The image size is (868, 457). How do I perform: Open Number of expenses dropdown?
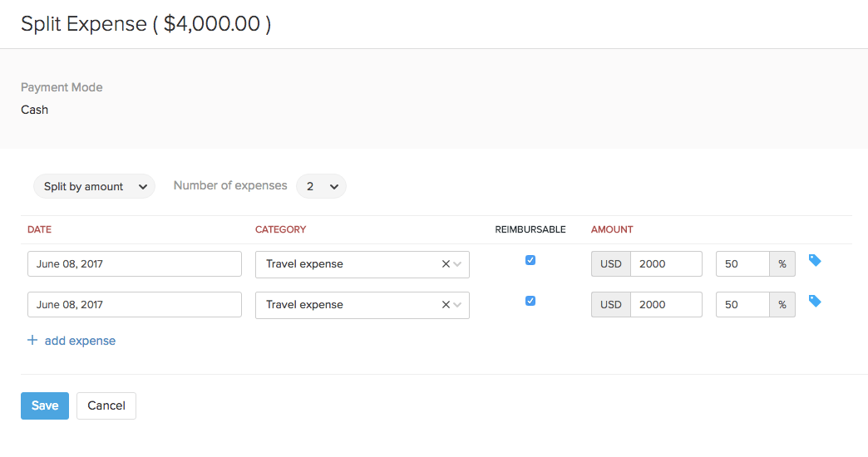point(321,187)
